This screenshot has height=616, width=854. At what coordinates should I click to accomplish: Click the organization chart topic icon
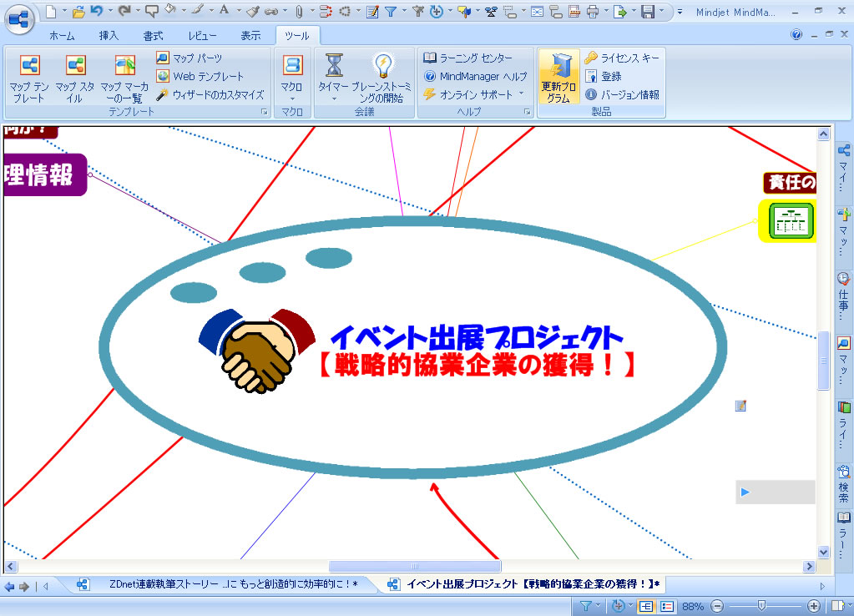[x=792, y=220]
